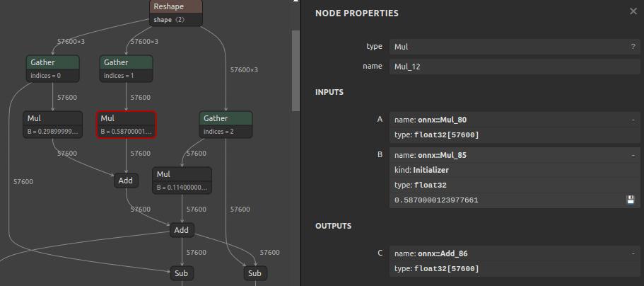Select the upper Add node

pyautogui.click(x=126, y=181)
